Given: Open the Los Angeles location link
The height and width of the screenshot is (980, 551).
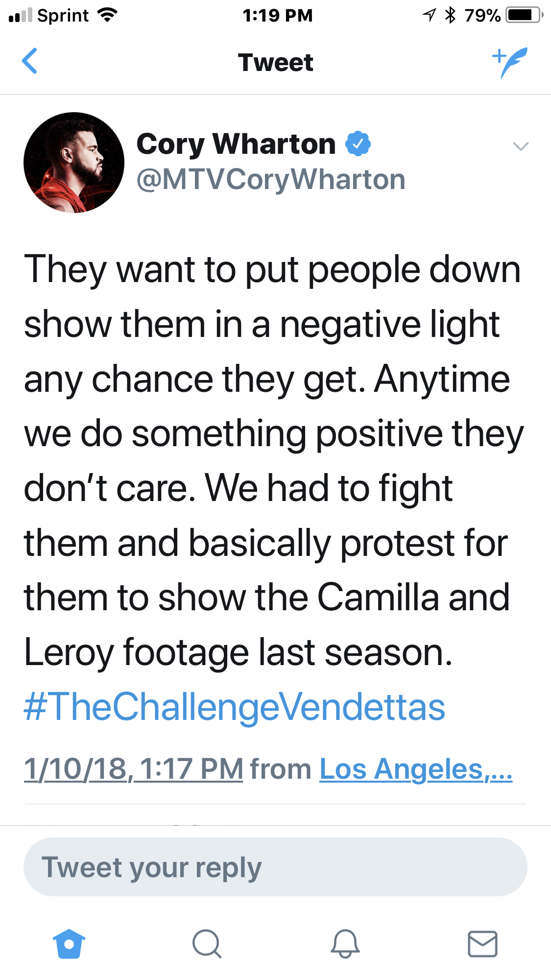Looking at the screenshot, I should tap(416, 768).
